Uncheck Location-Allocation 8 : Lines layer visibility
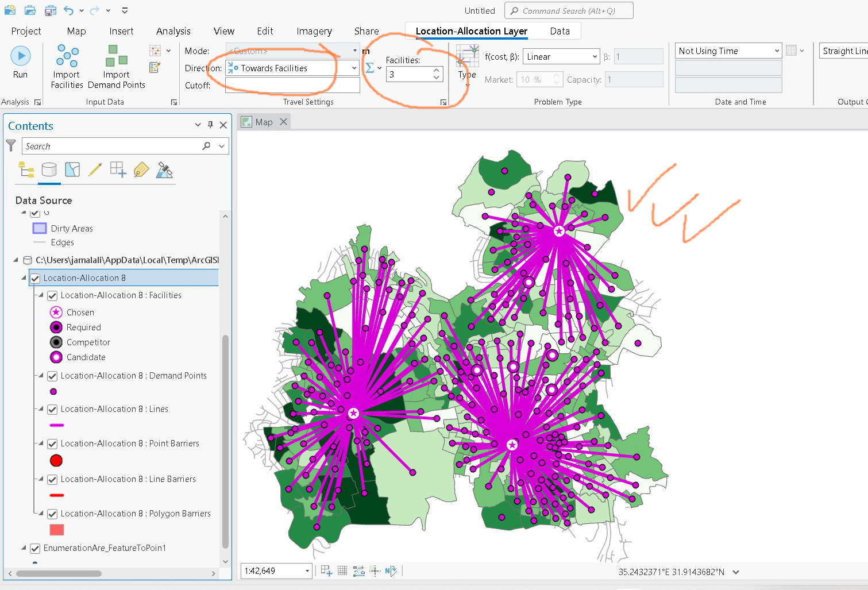Screen dimensions: 868x590 pos(52,409)
